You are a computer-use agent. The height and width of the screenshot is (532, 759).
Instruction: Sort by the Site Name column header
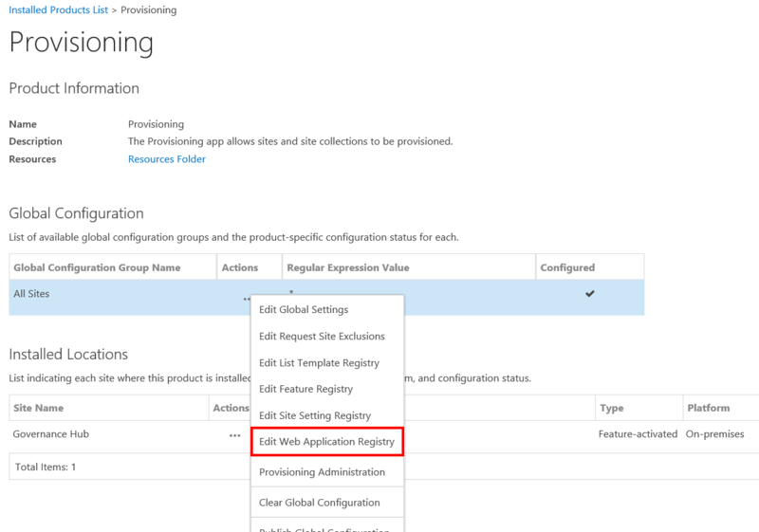tap(38, 408)
